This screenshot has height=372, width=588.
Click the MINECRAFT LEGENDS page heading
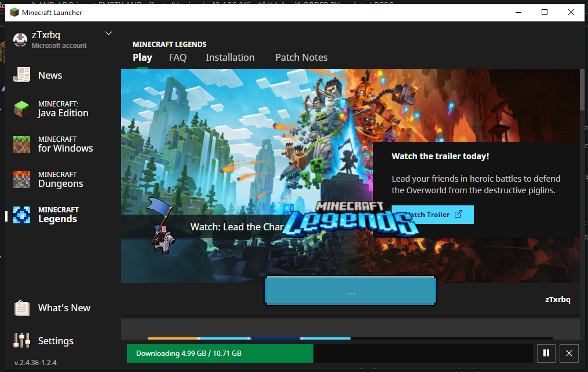tap(170, 44)
